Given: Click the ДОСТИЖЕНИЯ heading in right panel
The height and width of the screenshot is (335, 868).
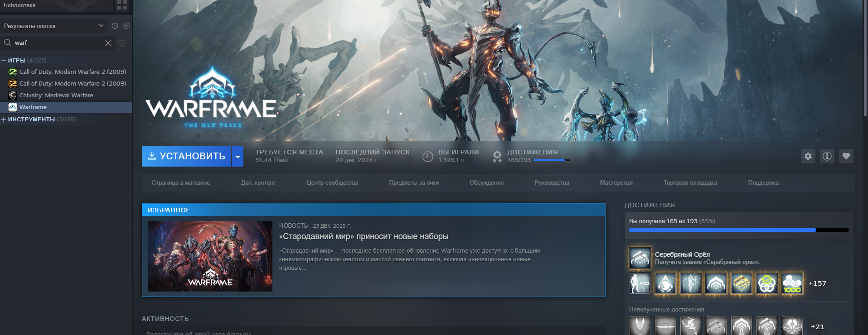Looking at the screenshot, I should [x=650, y=205].
